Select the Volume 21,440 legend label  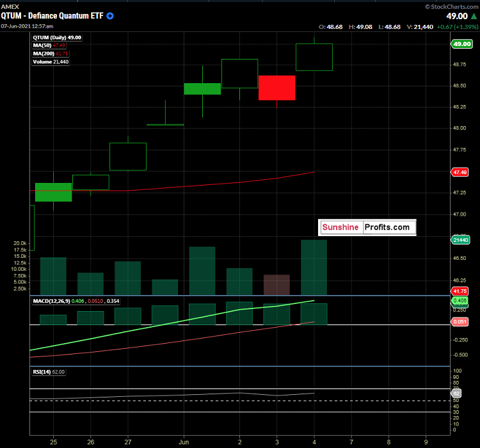(51, 62)
